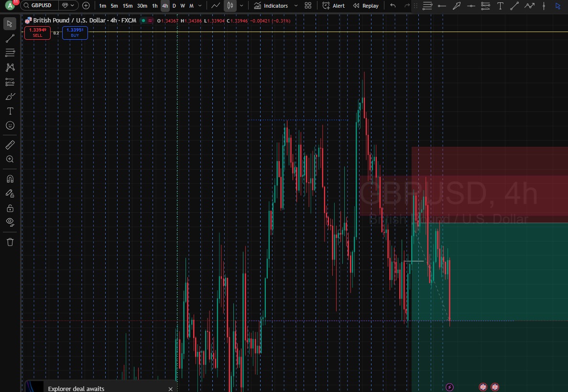The height and width of the screenshot is (392, 568).
Task: Select the Trend Line drawing tool
Action: click(10, 38)
